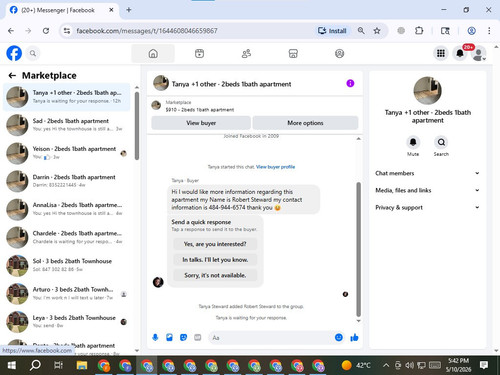Image resolution: width=500 pixels, height=375 pixels.
Task: Show hidden system tray icons
Action: tap(386, 365)
